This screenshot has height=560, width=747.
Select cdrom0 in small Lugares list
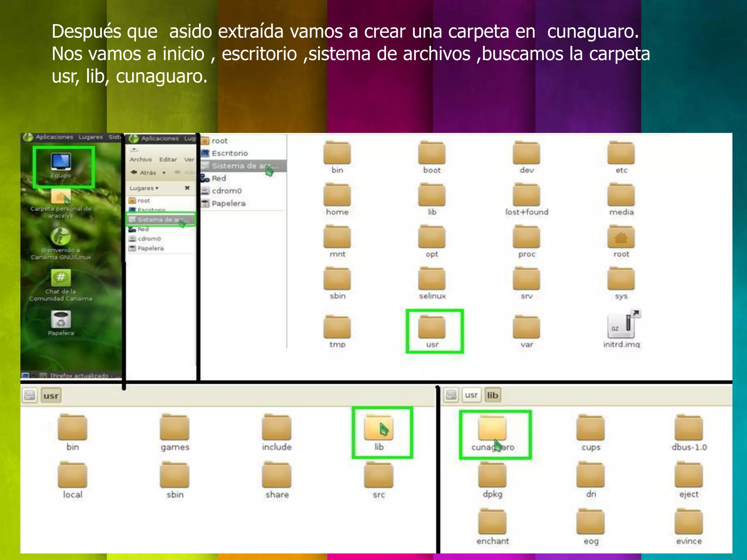[x=145, y=238]
